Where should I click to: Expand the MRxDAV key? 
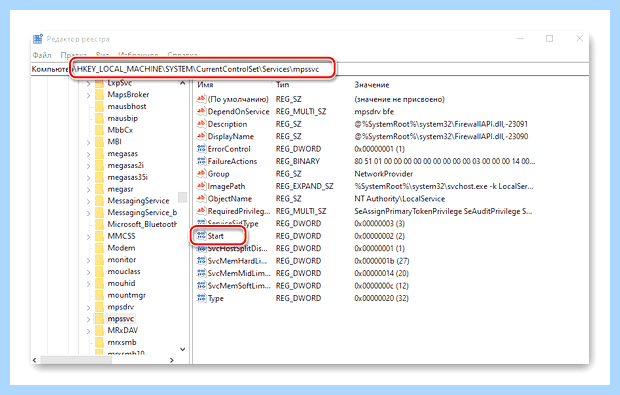pos(89,331)
